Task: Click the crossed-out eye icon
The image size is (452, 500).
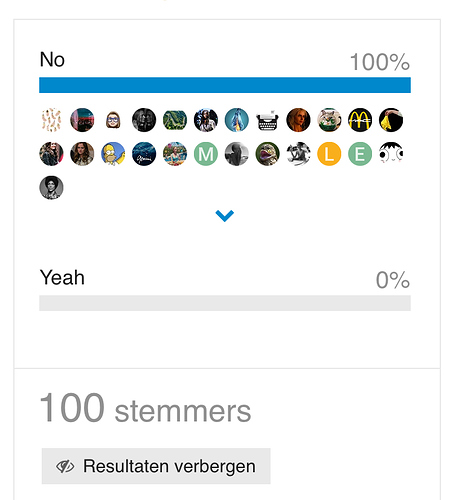Action: pos(65,466)
